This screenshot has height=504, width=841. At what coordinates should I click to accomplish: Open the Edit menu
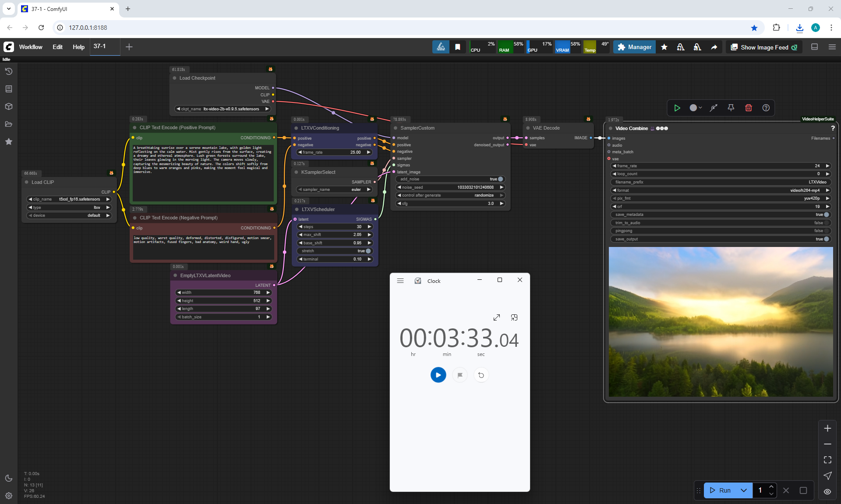[57, 47]
